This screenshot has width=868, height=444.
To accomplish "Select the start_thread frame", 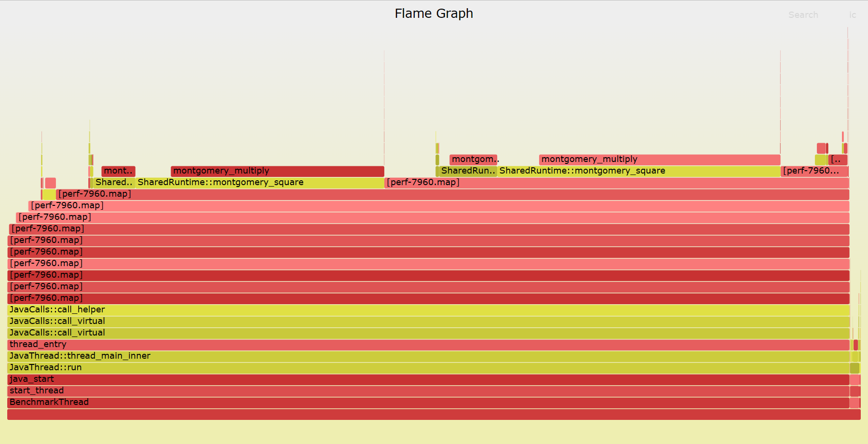I will point(428,391).
